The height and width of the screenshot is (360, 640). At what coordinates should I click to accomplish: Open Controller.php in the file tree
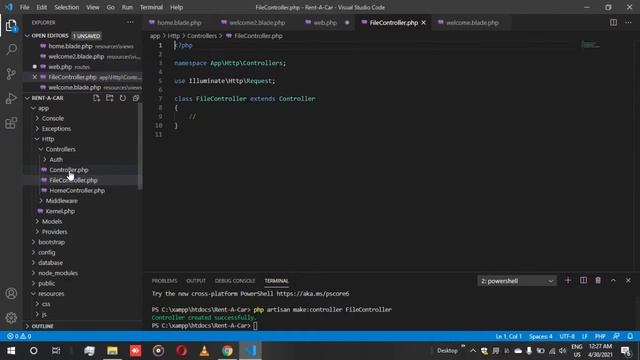[69, 170]
